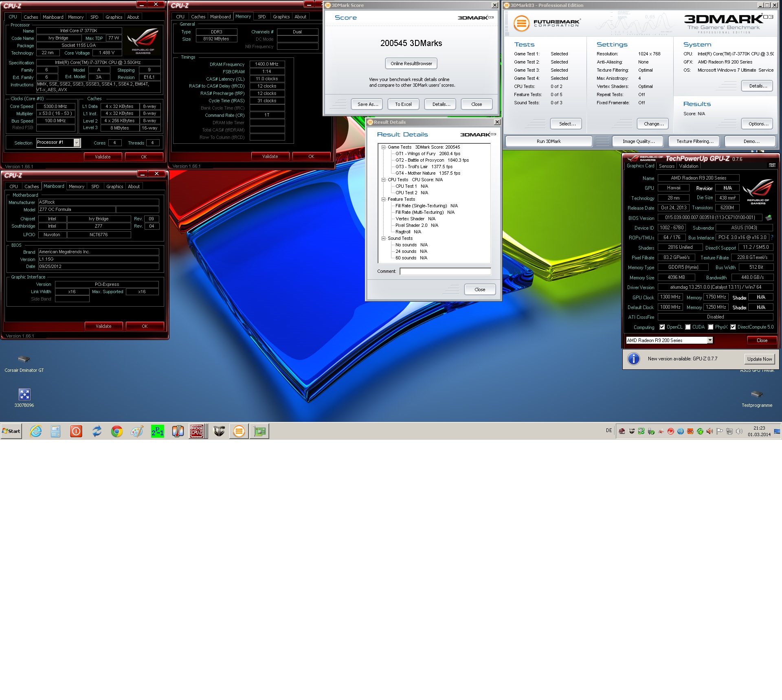Select GT1 - Wings of Fury result row
This screenshot has height=700, width=782.
click(x=428, y=154)
